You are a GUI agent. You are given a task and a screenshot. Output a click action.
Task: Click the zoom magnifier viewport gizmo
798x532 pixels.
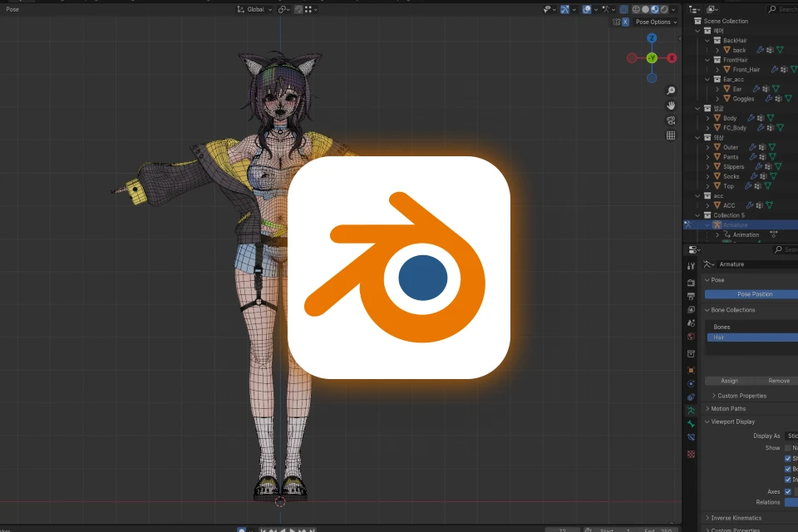pyautogui.click(x=671, y=90)
